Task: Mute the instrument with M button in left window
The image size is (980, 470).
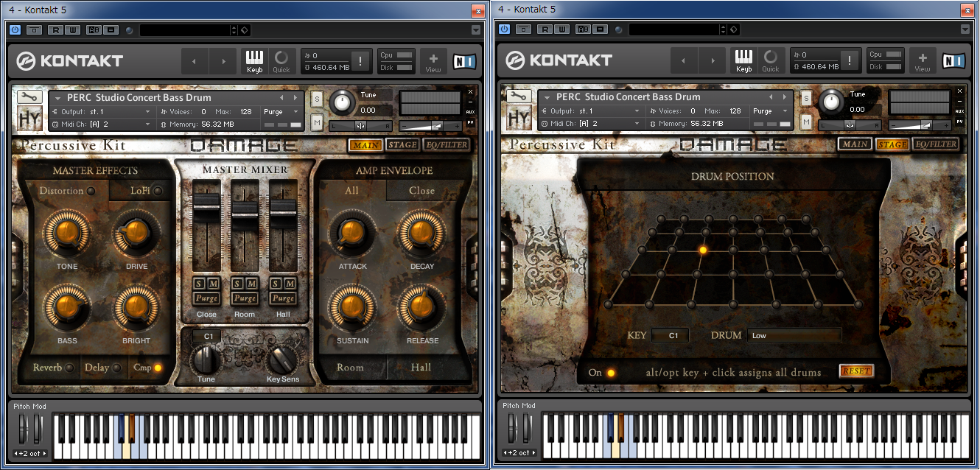Action: click(317, 122)
